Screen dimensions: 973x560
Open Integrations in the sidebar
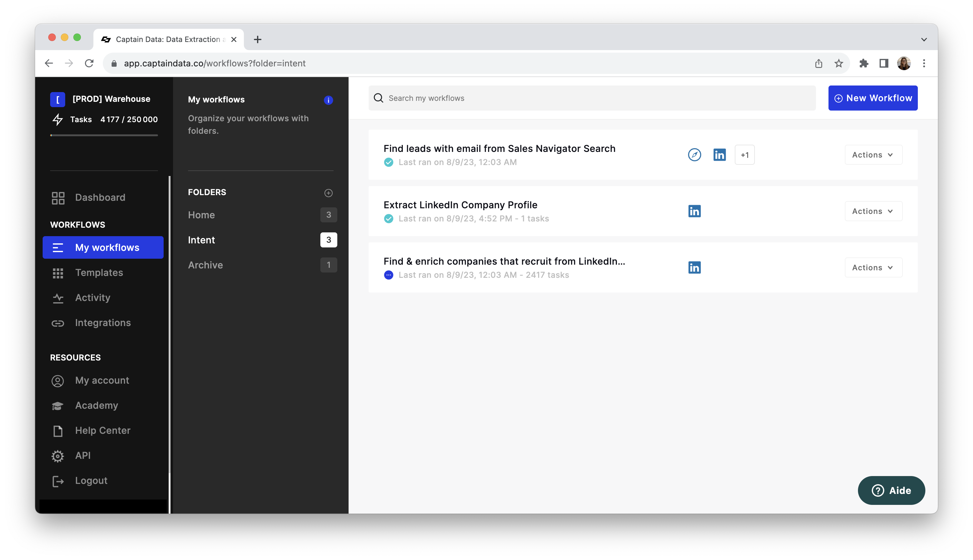103,323
